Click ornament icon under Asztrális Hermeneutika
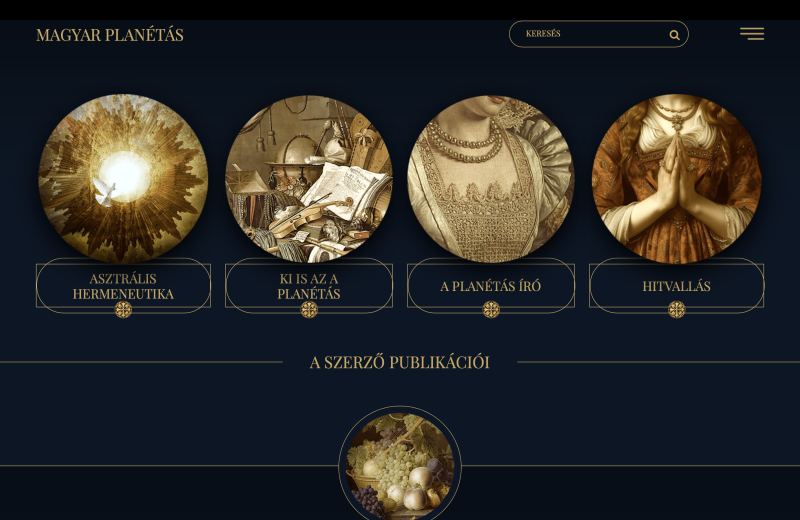Screen dimensions: 800x520 click(x=123, y=309)
